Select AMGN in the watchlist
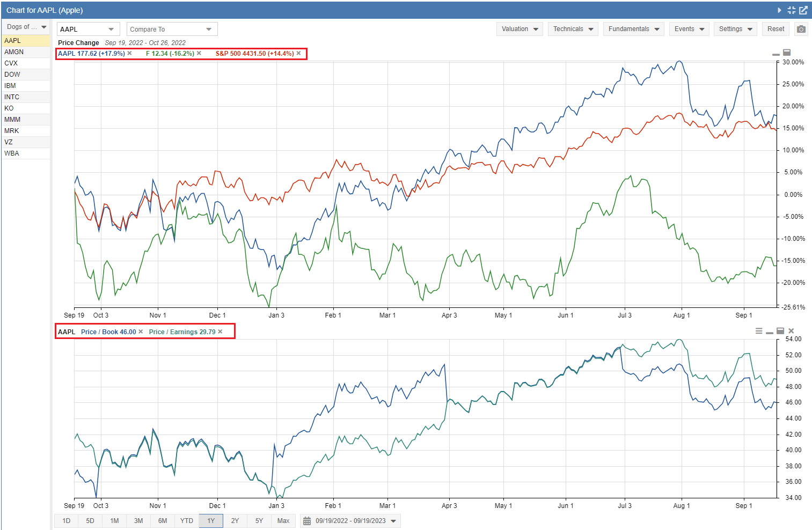 [x=26, y=52]
